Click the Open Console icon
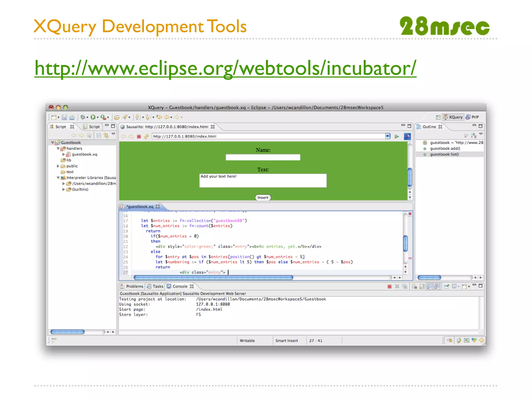The width and height of the screenshot is (532, 399). 464,286
